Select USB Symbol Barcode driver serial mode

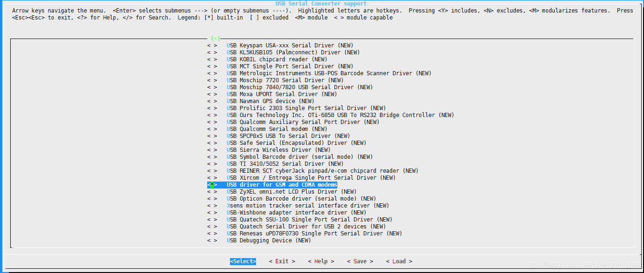click(x=300, y=157)
